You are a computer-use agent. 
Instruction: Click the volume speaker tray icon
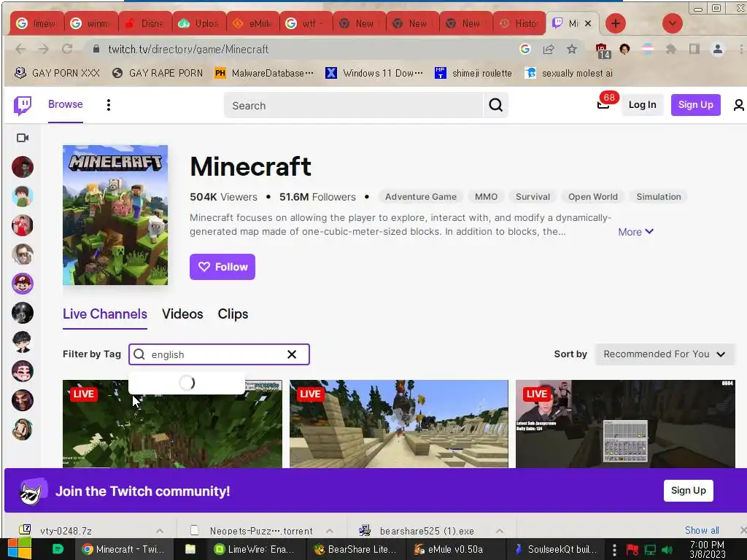tap(667, 550)
